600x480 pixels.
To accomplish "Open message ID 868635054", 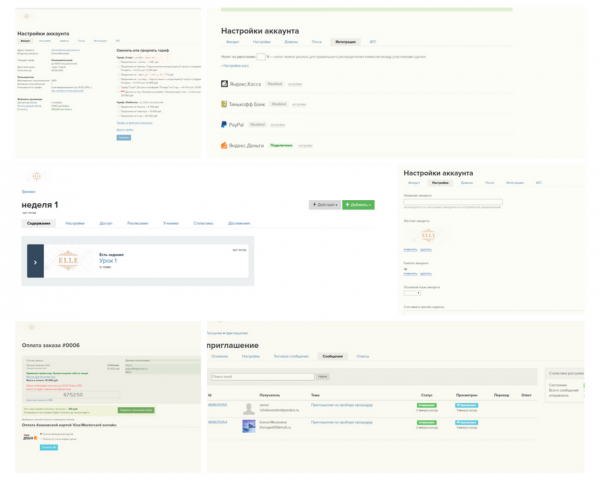I will (x=217, y=422).
